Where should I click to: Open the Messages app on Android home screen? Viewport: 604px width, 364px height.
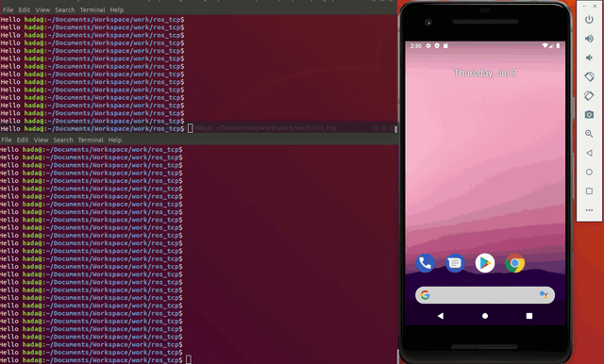point(455,263)
